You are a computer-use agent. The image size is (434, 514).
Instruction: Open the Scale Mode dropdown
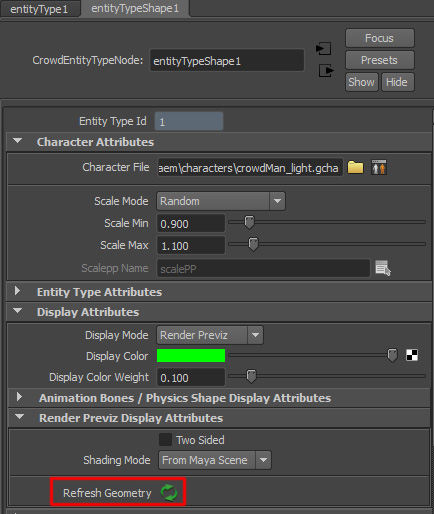[x=221, y=201]
